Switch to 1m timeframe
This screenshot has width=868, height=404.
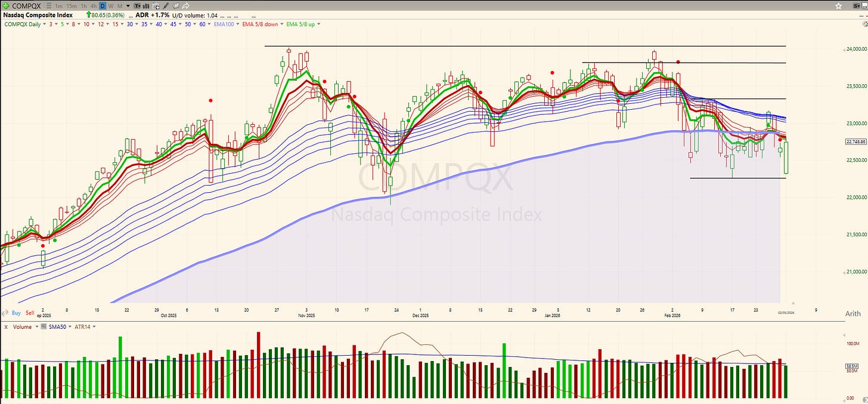(58, 6)
